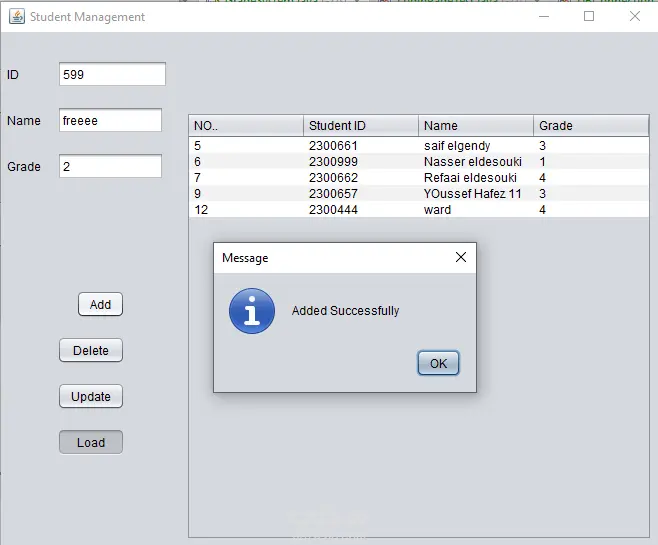Click the Student Management window title
Screen dimensions: 658x545
(87, 17)
